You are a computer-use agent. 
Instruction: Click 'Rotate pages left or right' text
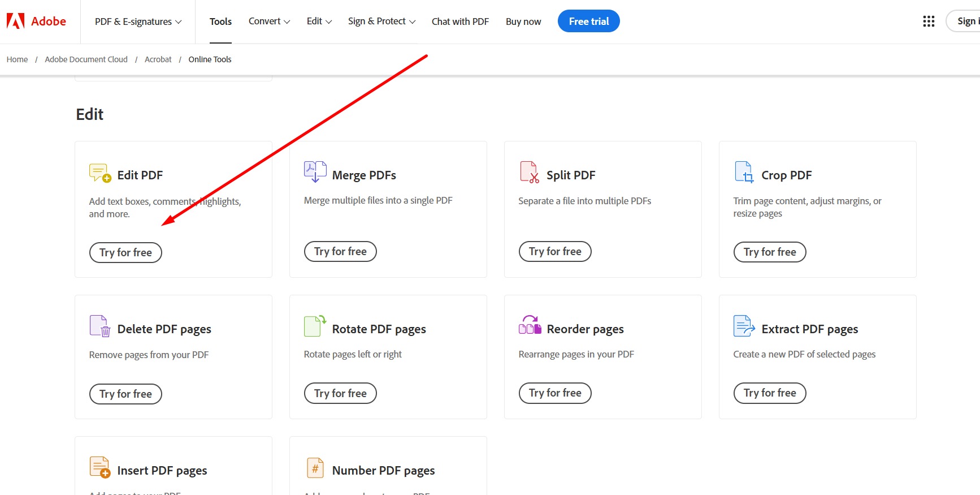353,354
